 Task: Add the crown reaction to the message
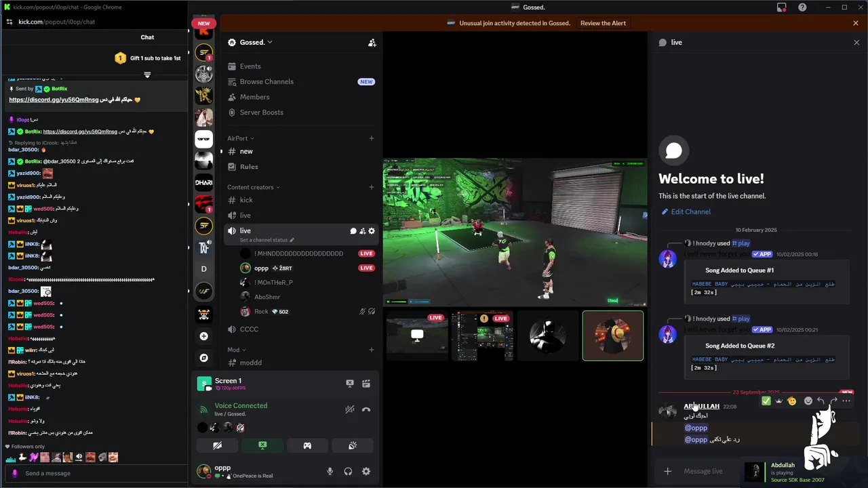779,401
